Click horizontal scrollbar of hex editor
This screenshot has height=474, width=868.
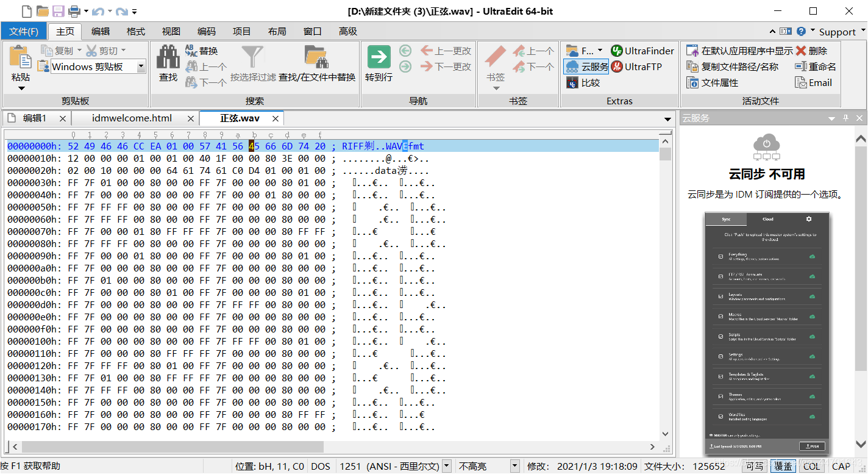pyautogui.click(x=333, y=447)
